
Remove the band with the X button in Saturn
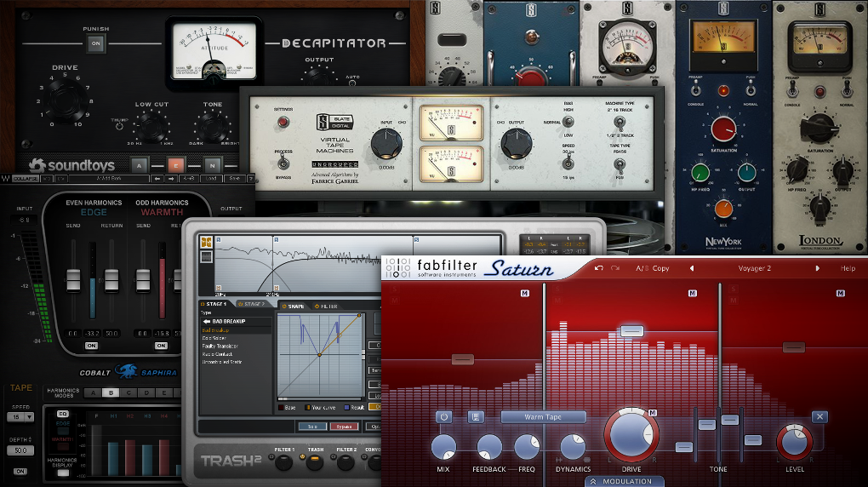(x=819, y=416)
